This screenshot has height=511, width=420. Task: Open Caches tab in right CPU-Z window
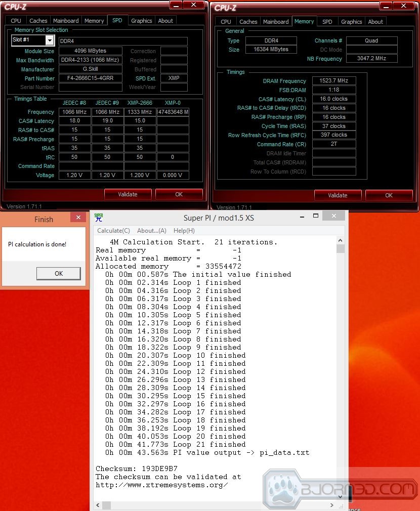tap(248, 22)
